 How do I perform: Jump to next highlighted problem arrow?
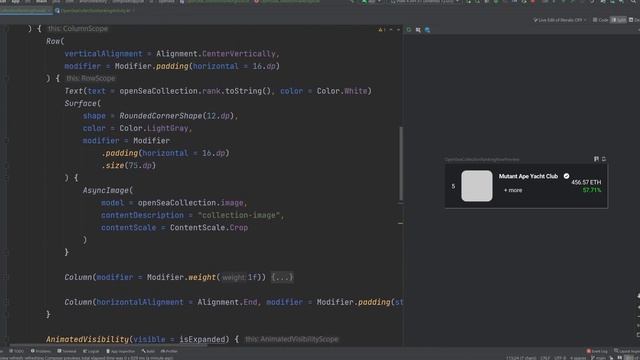point(398,29)
